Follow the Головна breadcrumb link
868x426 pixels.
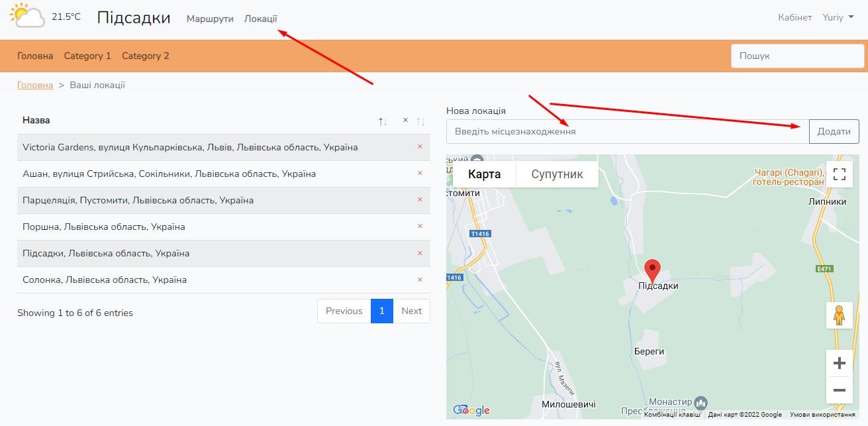coord(35,85)
